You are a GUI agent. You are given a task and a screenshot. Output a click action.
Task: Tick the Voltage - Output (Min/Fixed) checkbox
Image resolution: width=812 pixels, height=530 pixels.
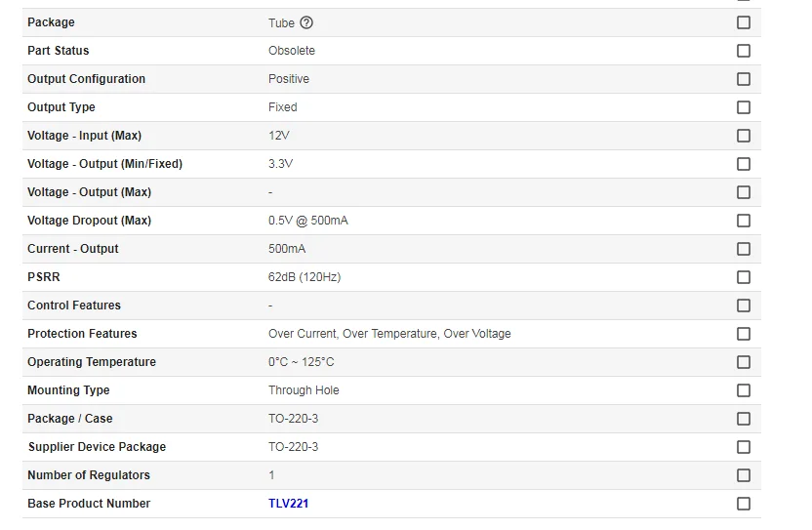tap(744, 164)
